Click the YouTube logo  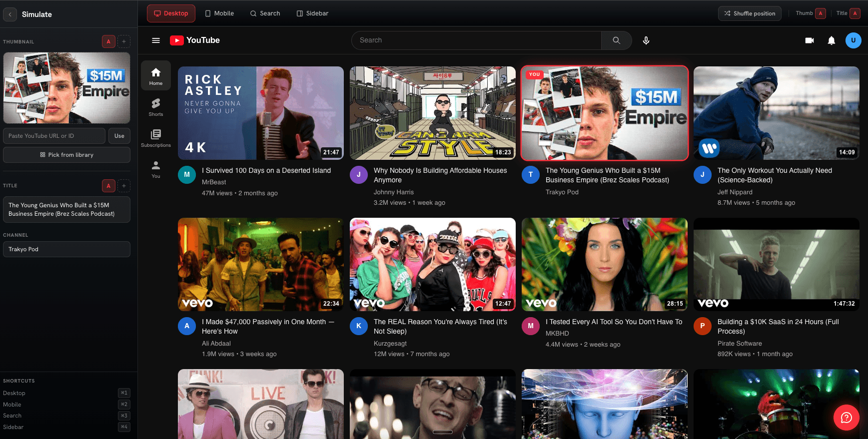[195, 40]
